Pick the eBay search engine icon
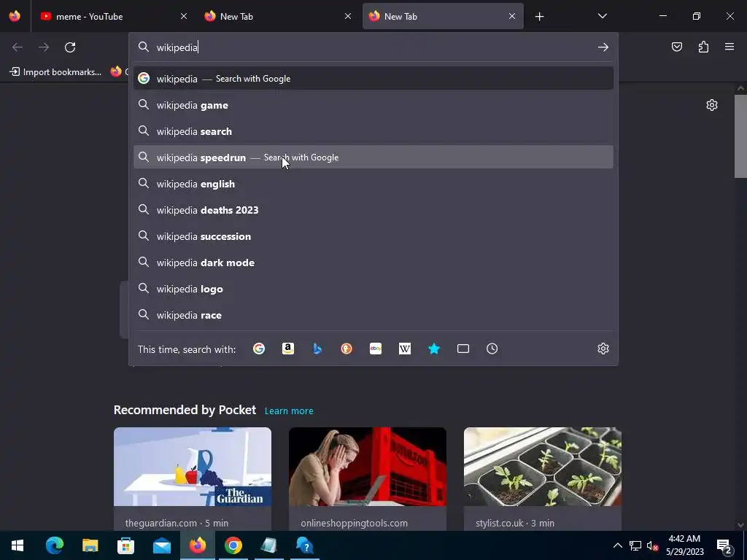This screenshot has width=747, height=560. point(376,349)
